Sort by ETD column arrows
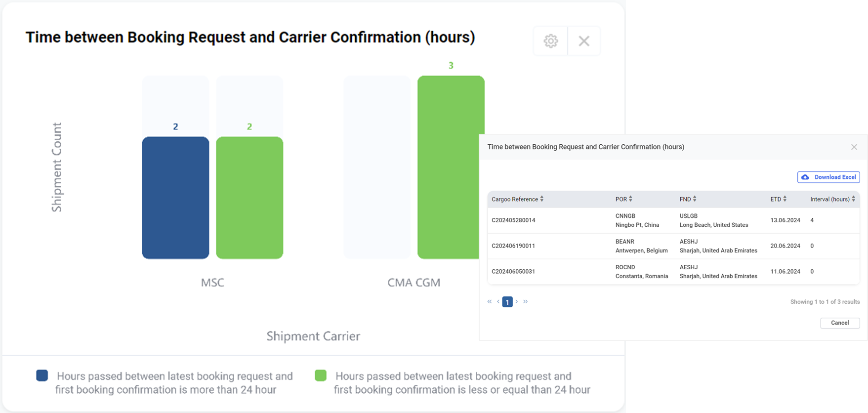This screenshot has height=413, width=868. 785,199
